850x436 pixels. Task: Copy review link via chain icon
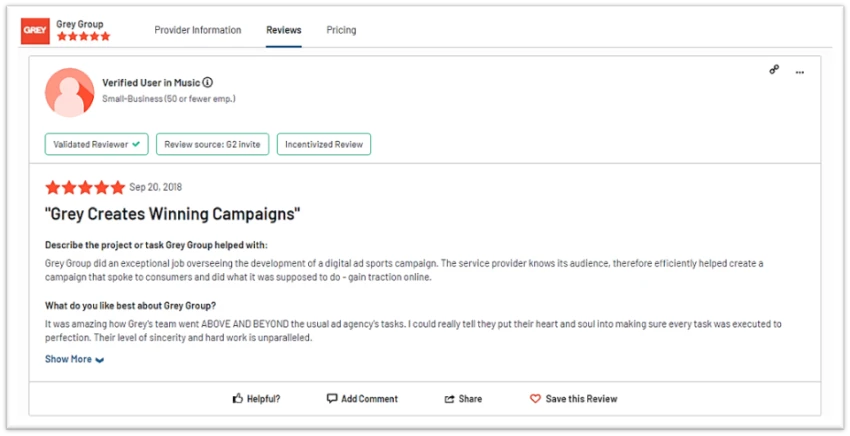tap(774, 69)
